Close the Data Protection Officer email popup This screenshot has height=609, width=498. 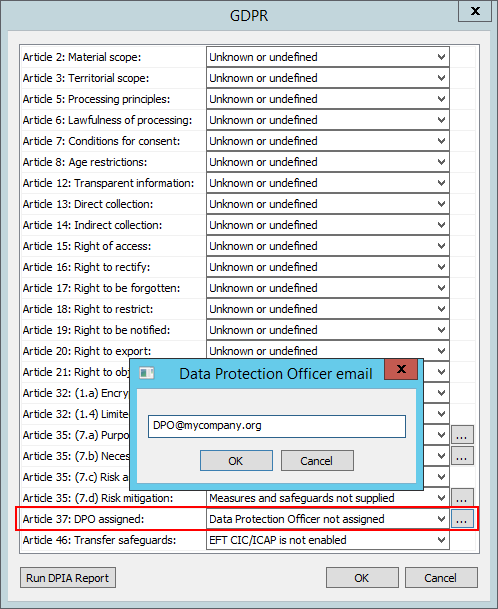click(x=401, y=369)
